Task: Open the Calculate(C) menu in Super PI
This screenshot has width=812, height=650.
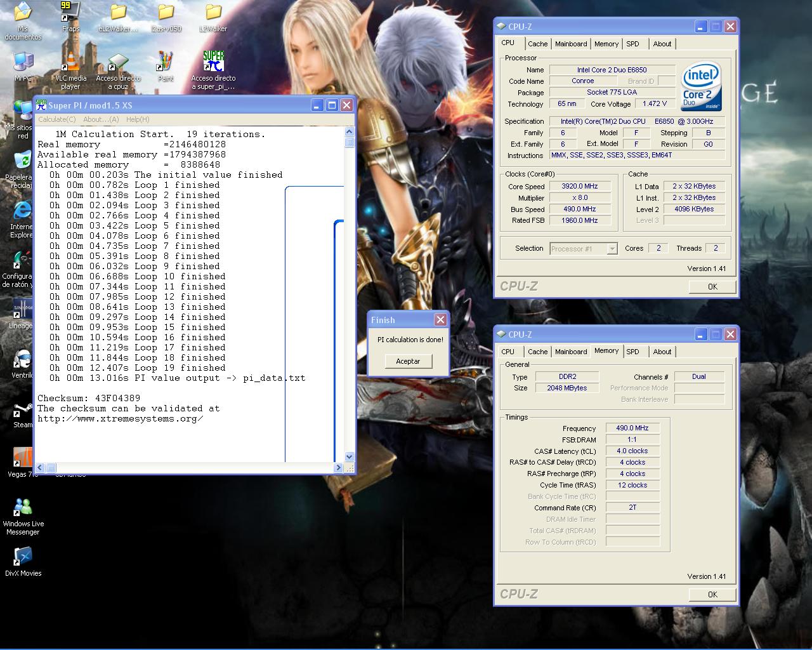Action: pos(56,119)
